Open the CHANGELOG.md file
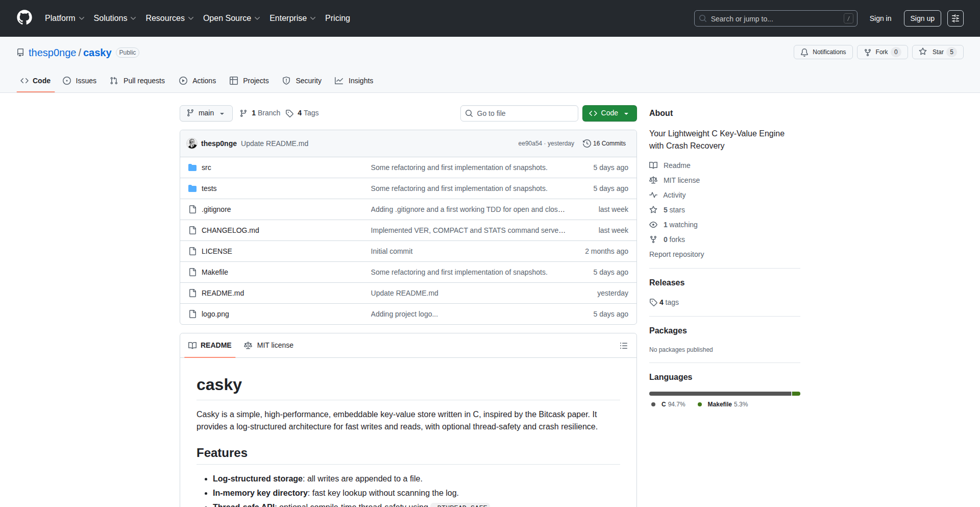The height and width of the screenshot is (507, 980). (230, 230)
